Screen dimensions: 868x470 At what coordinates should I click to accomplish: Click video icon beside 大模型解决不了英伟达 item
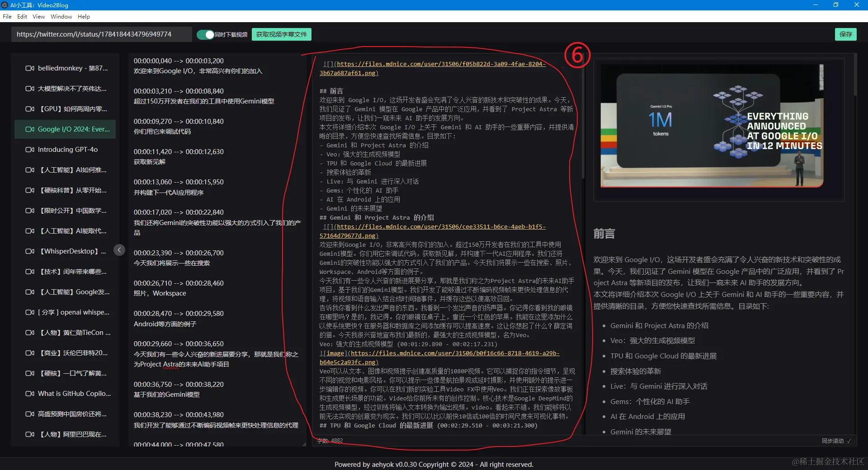(30, 89)
